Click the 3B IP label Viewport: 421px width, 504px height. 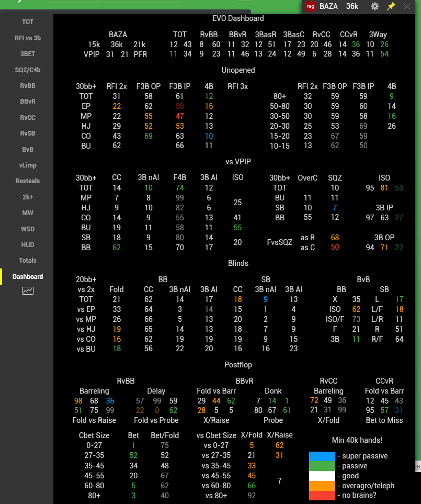click(x=384, y=208)
